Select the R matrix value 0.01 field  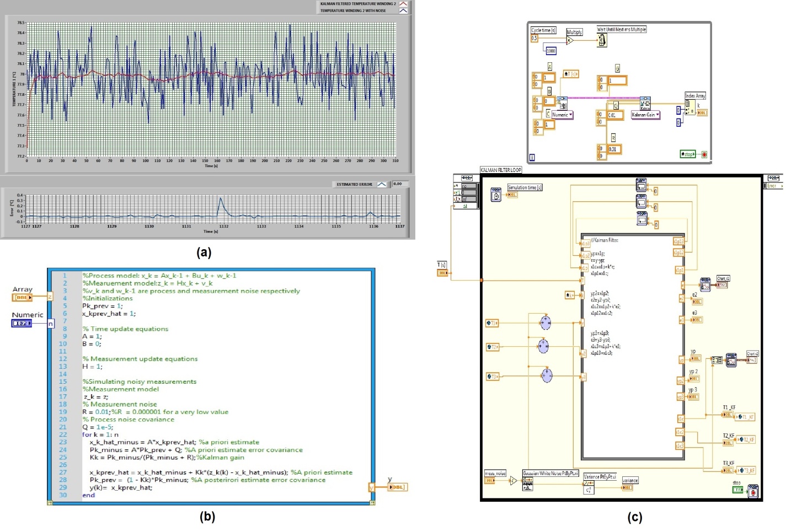coord(614,149)
